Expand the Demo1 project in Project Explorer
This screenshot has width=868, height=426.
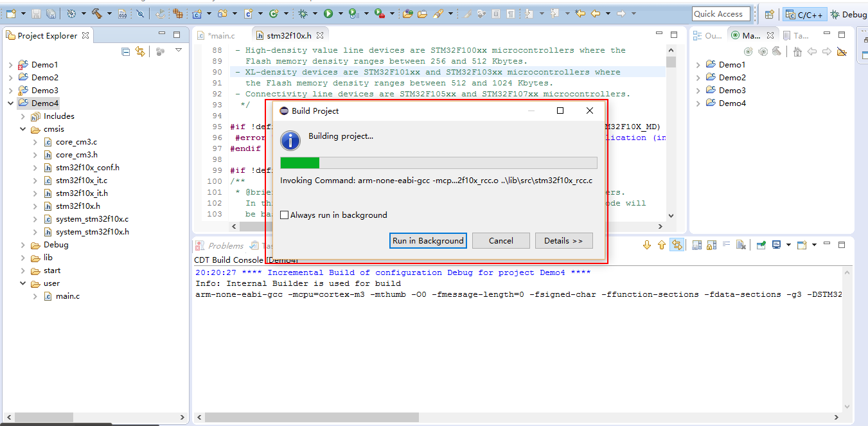(10, 65)
